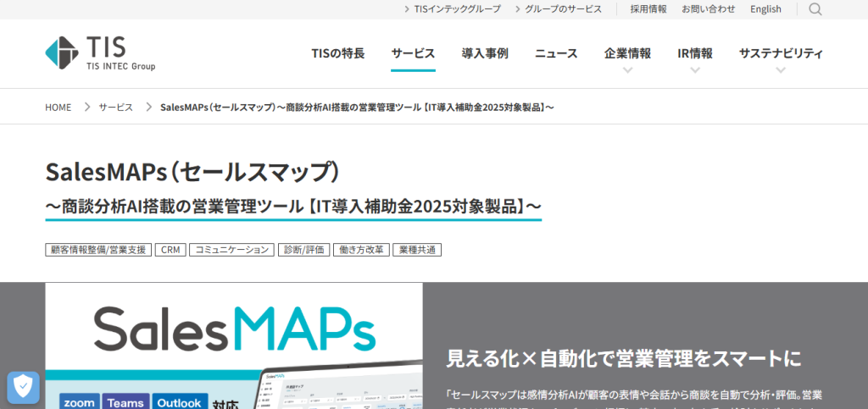
Task: Expand the 企業情報 menu
Action: [x=628, y=53]
